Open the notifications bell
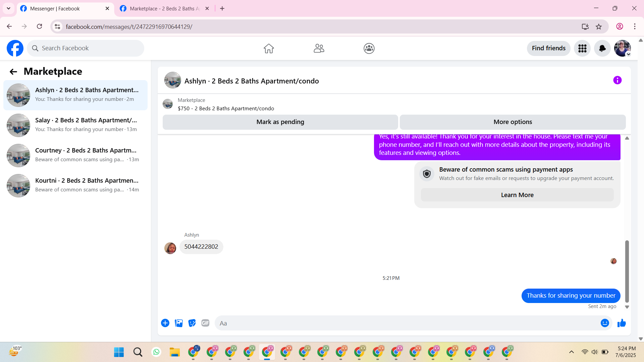This screenshot has height=362, width=644. (602, 48)
